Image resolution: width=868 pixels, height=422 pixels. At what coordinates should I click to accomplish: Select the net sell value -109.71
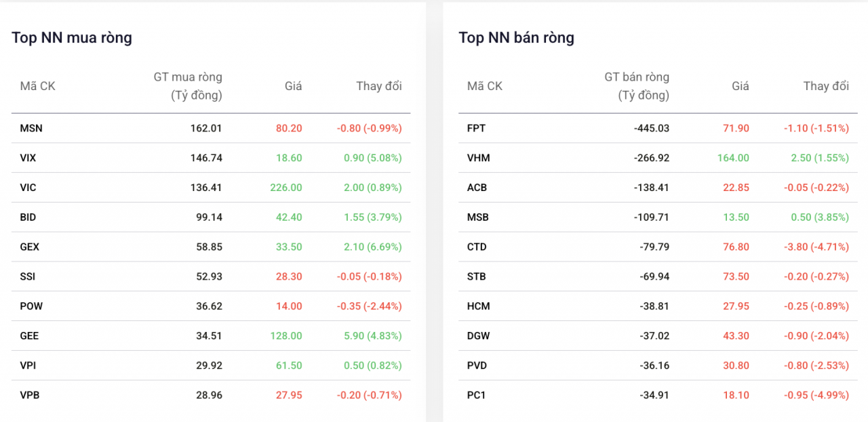652,217
